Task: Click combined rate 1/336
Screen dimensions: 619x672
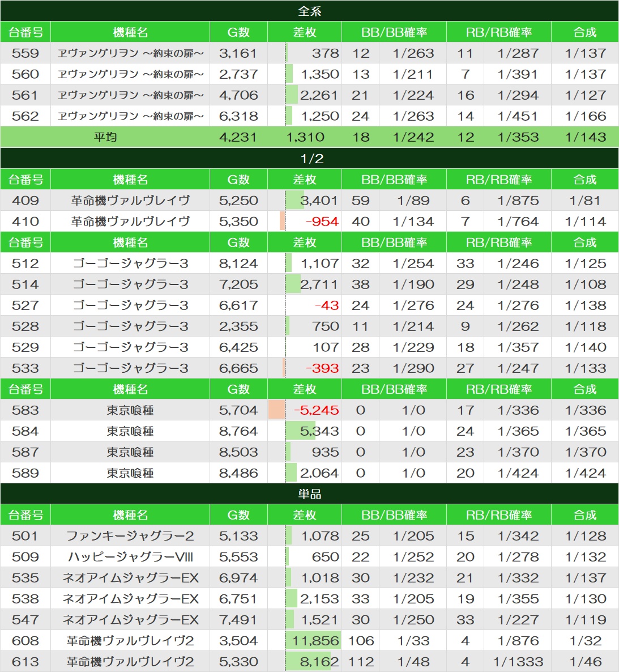Action: tap(585, 410)
